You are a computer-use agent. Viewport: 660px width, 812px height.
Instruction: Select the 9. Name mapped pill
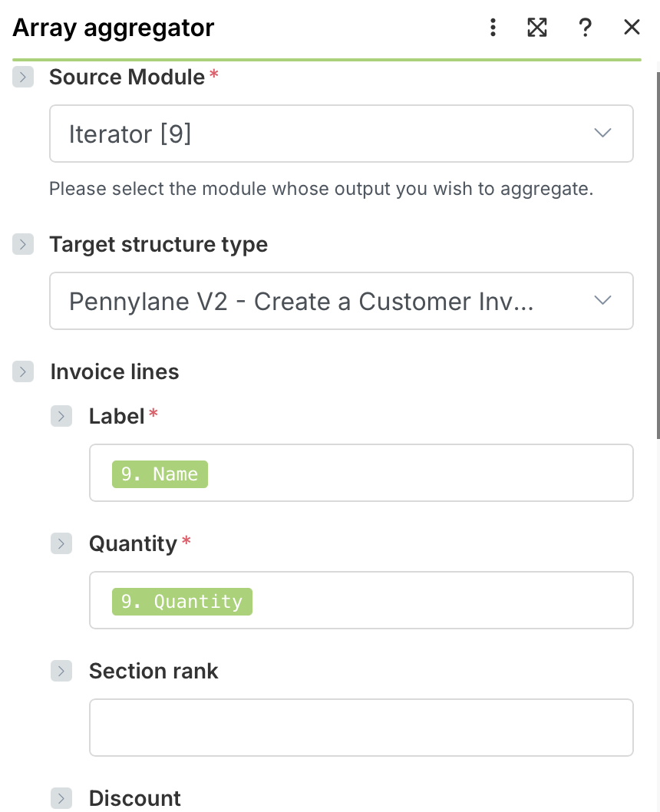[x=160, y=474]
